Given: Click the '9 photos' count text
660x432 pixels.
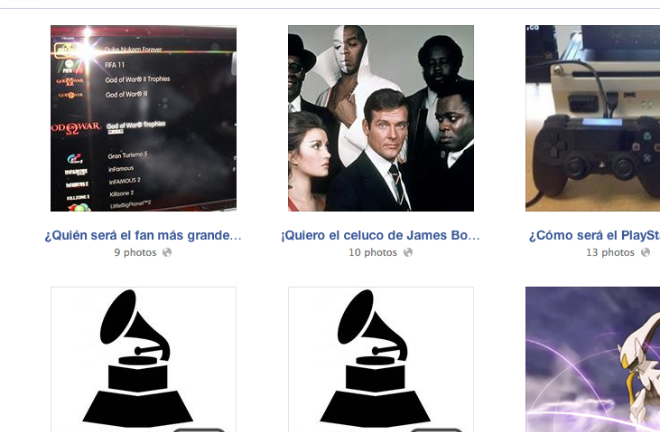Looking at the screenshot, I should [x=135, y=253].
